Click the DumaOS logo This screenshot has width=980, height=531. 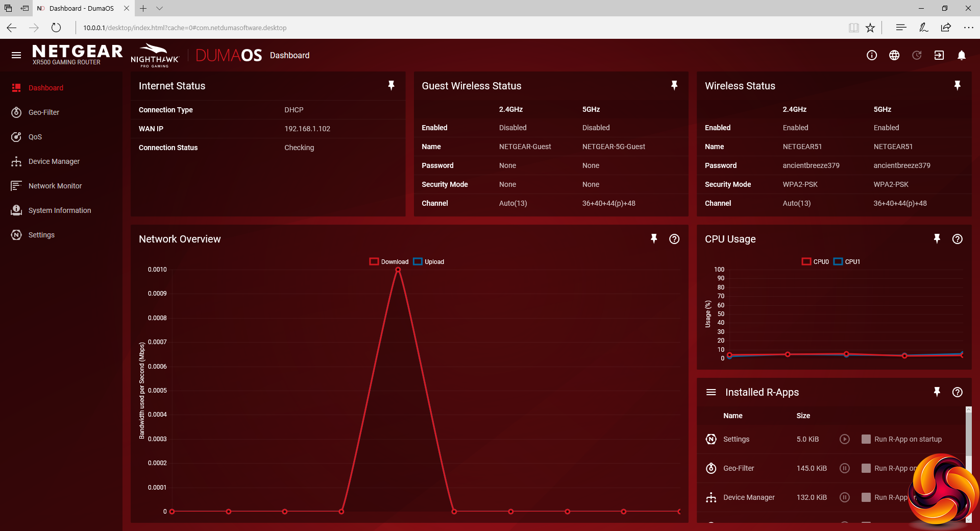coord(229,55)
